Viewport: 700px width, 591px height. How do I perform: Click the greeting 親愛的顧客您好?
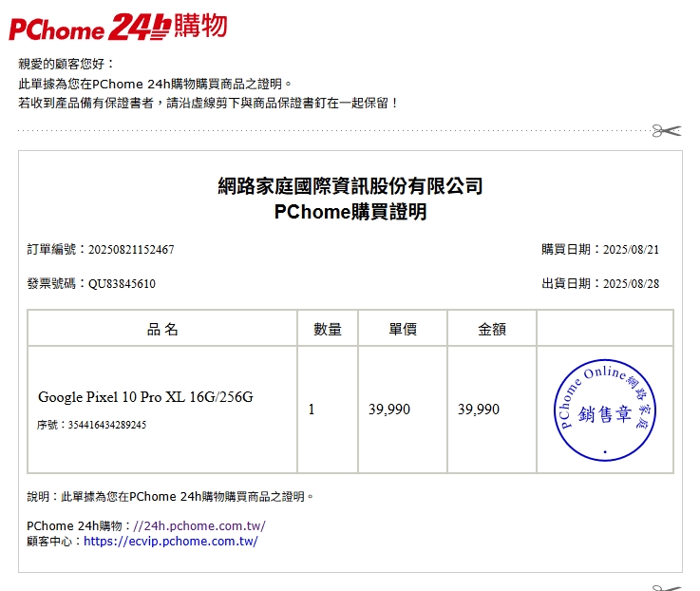[x=66, y=64]
